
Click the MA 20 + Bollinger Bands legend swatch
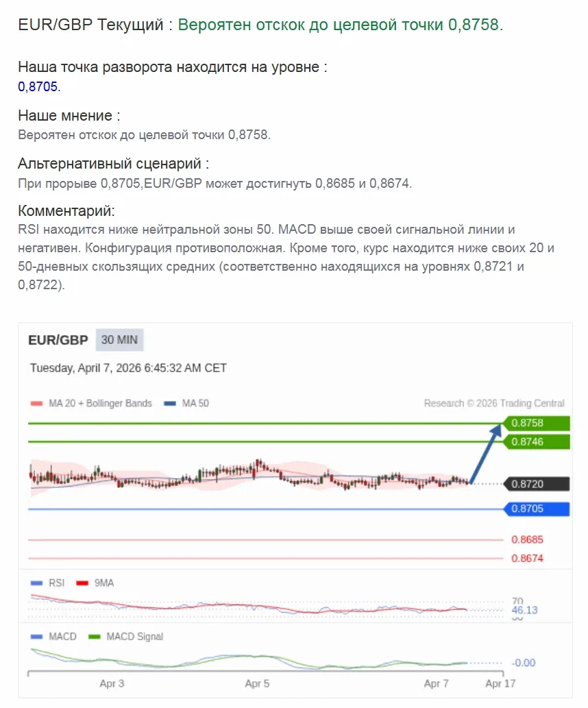coord(37,403)
